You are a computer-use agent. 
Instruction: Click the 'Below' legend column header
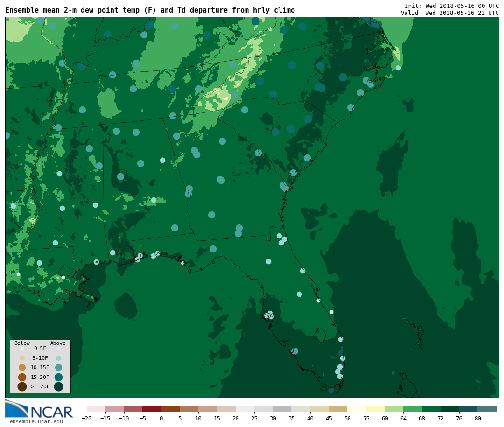pos(22,343)
